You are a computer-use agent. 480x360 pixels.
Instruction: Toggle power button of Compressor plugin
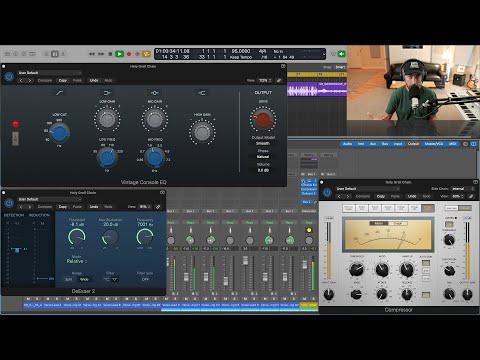pyautogui.click(x=327, y=192)
